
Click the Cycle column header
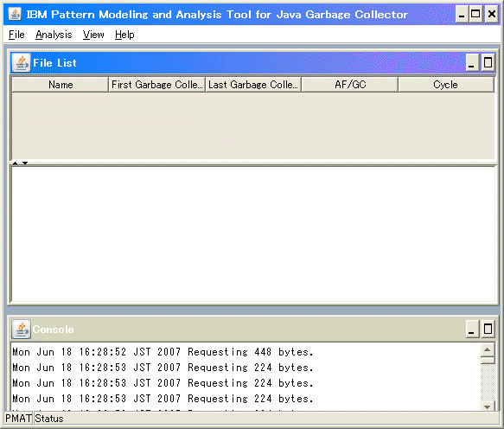point(446,85)
